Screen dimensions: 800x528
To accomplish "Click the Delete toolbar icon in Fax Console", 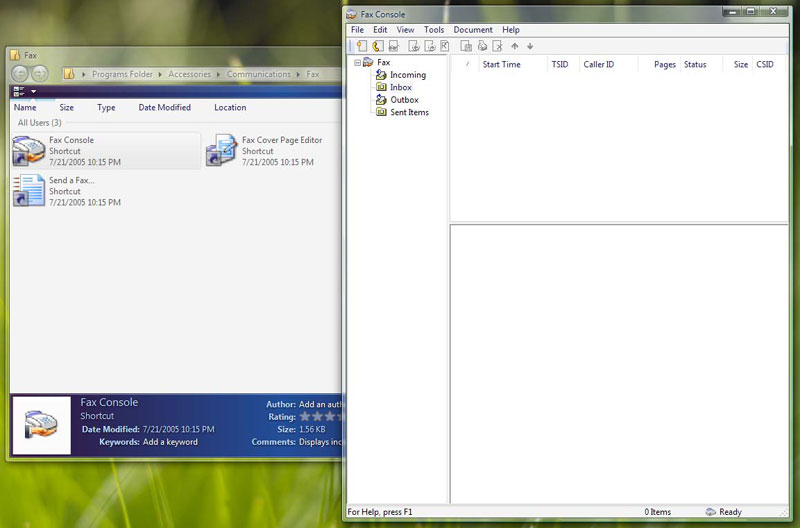I will coord(497,46).
